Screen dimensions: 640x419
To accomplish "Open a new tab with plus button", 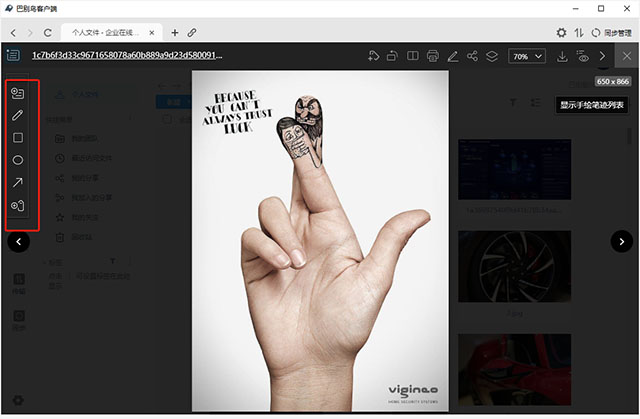I will pyautogui.click(x=176, y=33).
